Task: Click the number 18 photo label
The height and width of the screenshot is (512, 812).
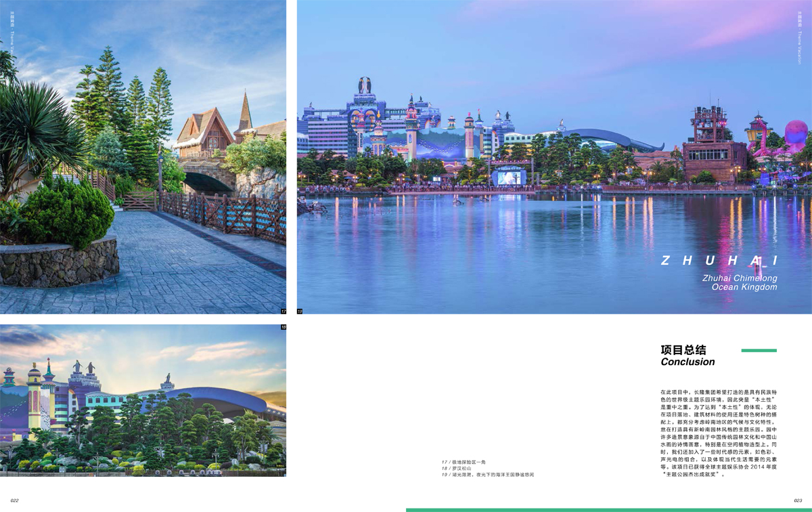Action: [x=283, y=327]
